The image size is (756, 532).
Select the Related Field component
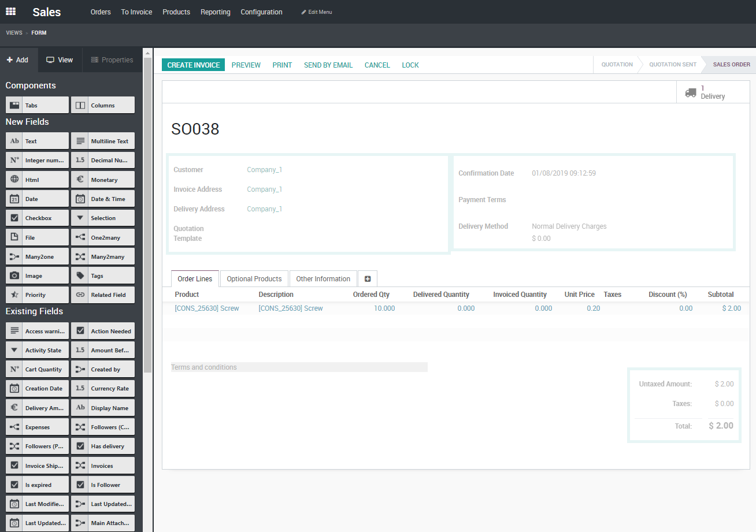pos(103,295)
